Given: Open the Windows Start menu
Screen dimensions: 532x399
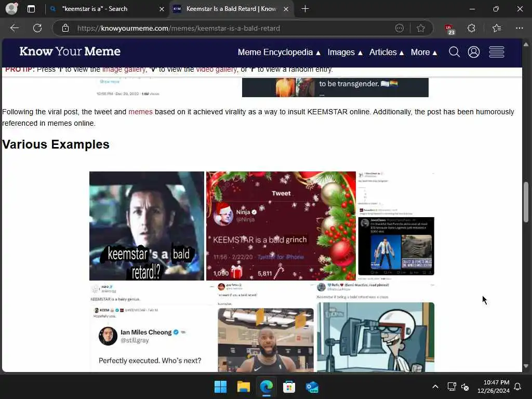Looking at the screenshot, I should point(220,387).
